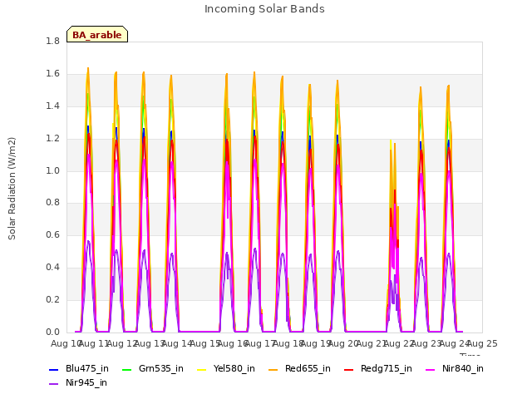The height and width of the screenshot is (399, 532).
Task: Click the Aug 21 x-axis date label
Action: pos(372,344)
